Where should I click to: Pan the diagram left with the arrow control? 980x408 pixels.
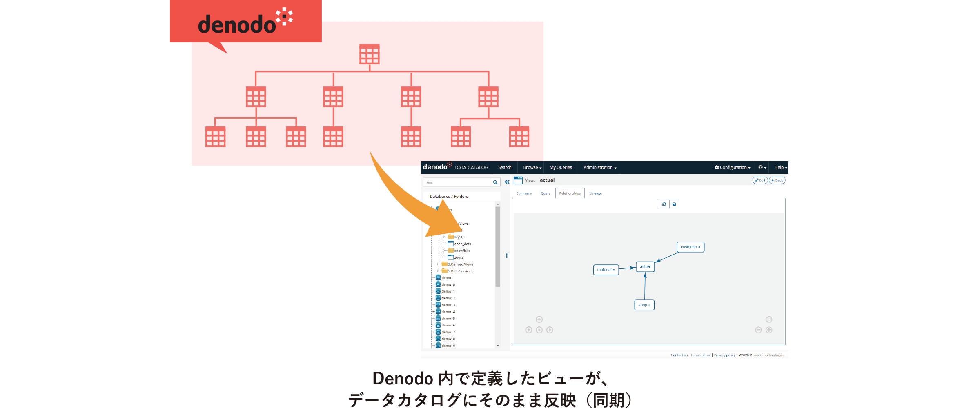tap(528, 330)
